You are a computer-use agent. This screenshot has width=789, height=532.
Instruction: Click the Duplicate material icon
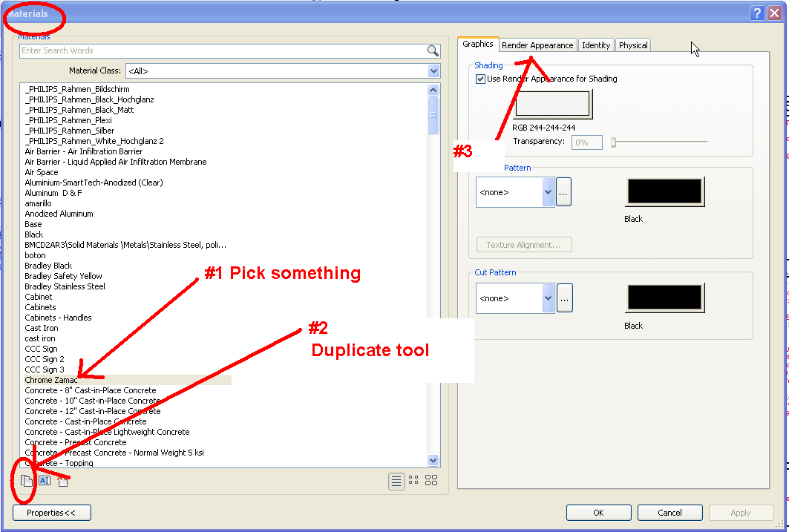point(27,481)
